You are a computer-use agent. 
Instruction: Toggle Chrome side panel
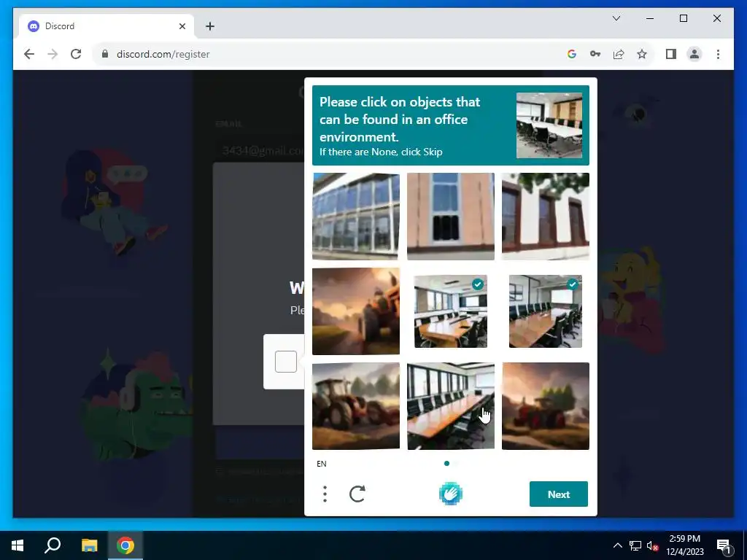point(671,54)
